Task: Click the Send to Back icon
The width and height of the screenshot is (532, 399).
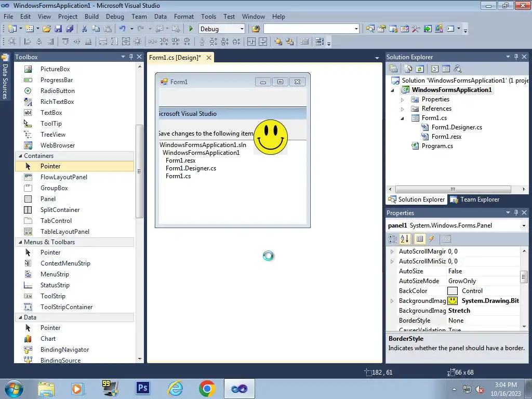Action: coord(290,42)
